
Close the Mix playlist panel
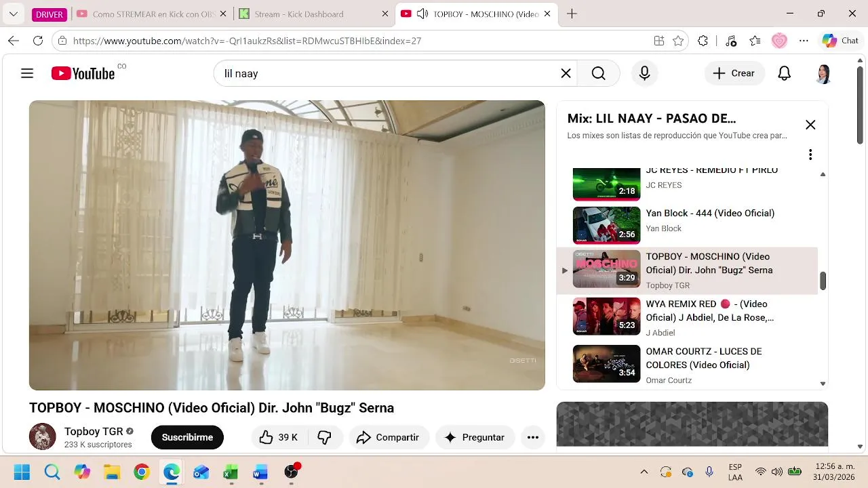click(810, 125)
